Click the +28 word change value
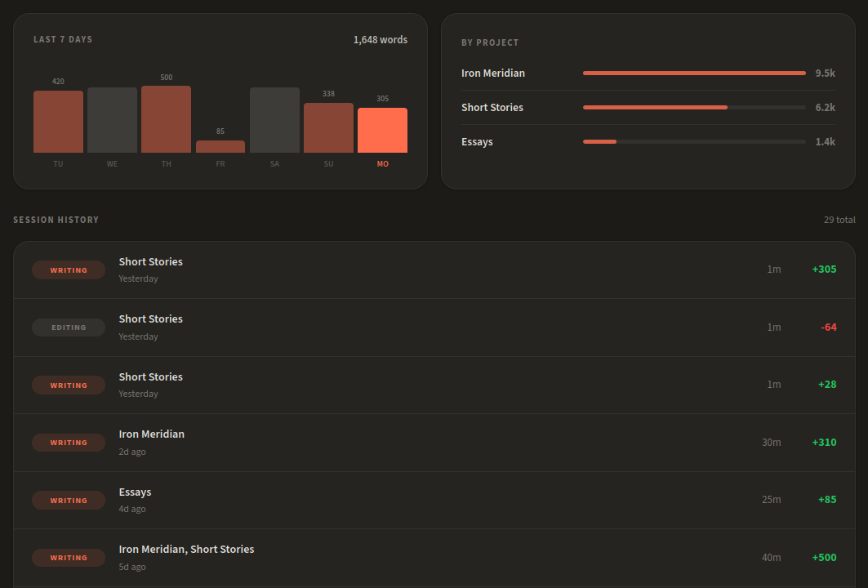Viewport: 868px width, 588px height. tap(827, 385)
